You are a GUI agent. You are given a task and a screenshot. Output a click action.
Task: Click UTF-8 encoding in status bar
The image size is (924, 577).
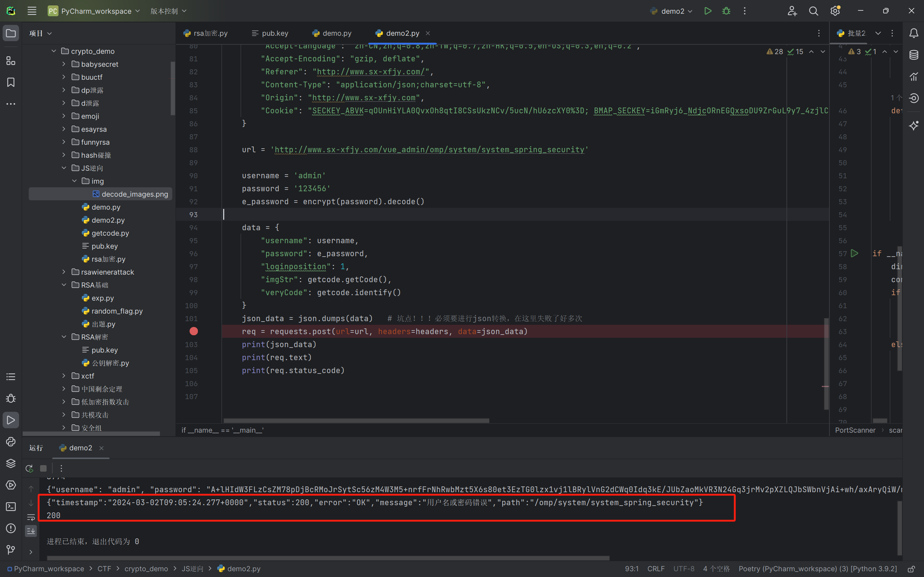[x=684, y=569]
